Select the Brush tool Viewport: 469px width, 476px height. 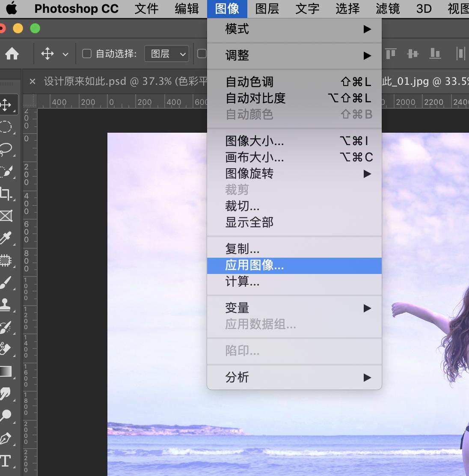pos(9,283)
